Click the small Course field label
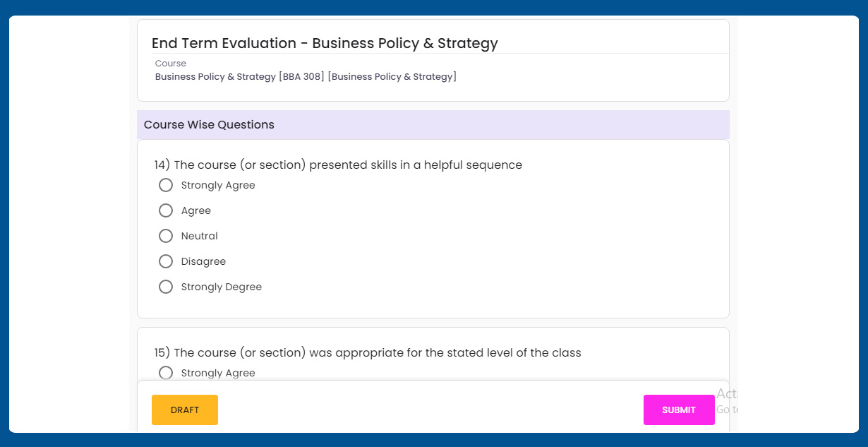Image resolution: width=868 pixels, height=447 pixels. tap(171, 64)
